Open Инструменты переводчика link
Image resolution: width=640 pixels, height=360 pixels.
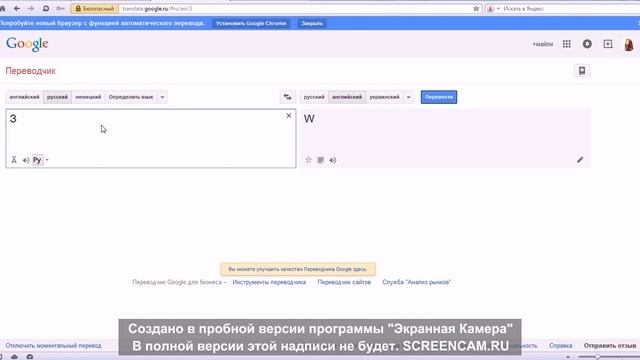tap(269, 282)
